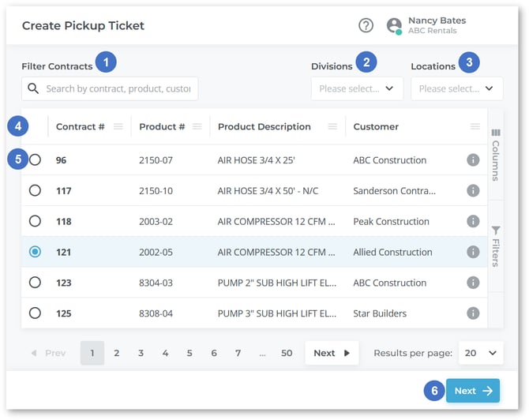Open the Product Description column menu
The width and height of the screenshot is (529, 420).
[x=332, y=126]
